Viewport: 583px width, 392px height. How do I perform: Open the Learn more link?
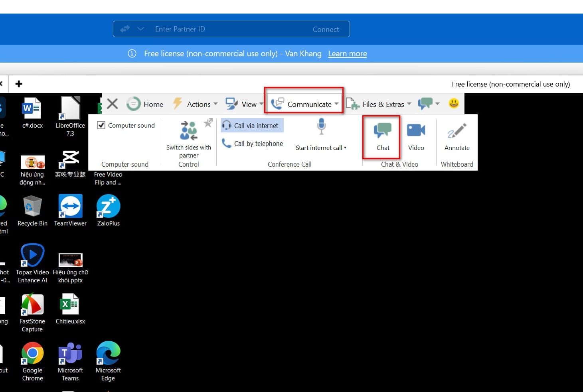(x=347, y=53)
